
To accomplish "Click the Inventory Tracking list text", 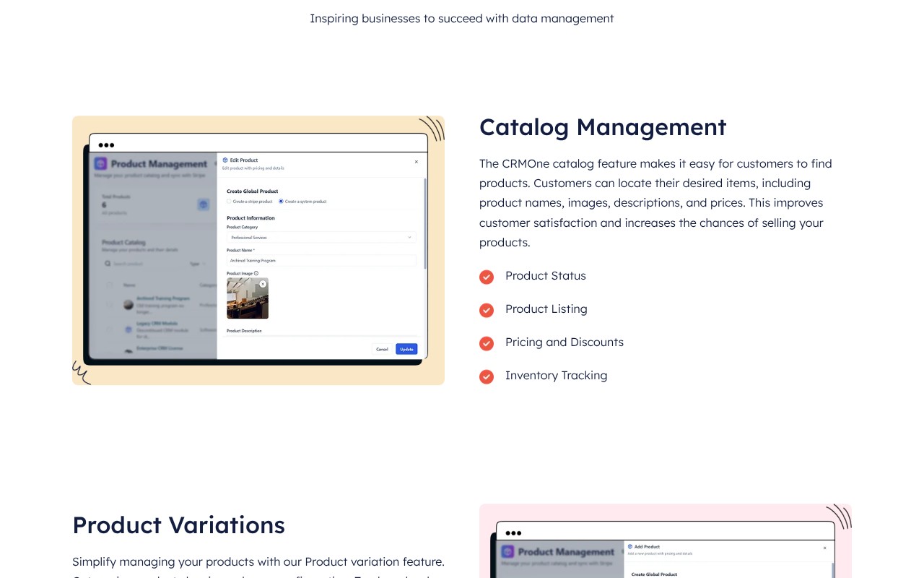I will tap(557, 376).
